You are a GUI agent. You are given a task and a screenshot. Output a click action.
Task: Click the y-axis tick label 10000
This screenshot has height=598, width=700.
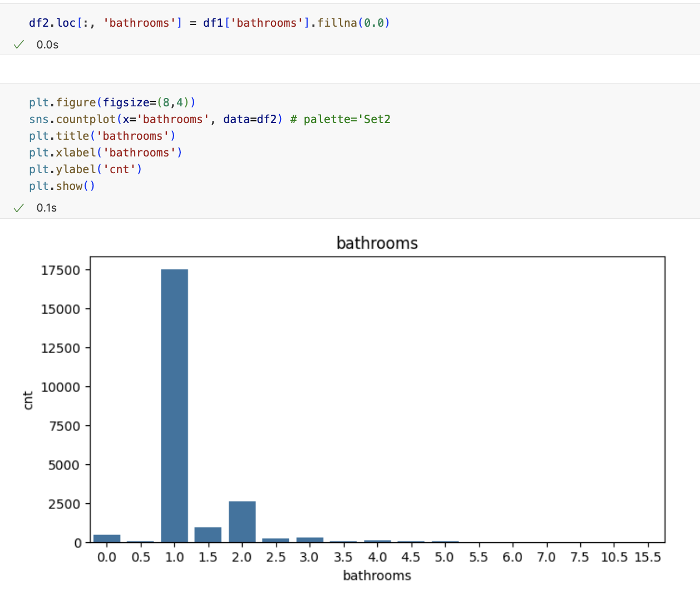[61, 387]
